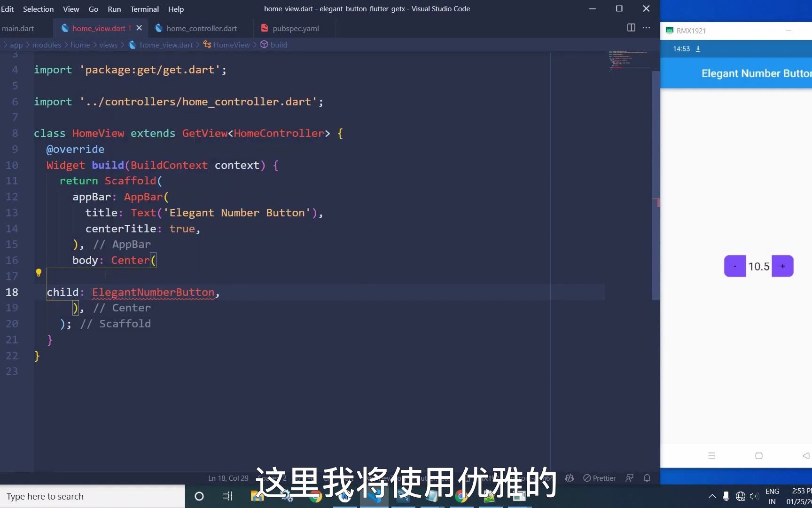Click the lightbulb quick-fix icon on line 17
This screenshot has width=812, height=508.
pyautogui.click(x=39, y=273)
